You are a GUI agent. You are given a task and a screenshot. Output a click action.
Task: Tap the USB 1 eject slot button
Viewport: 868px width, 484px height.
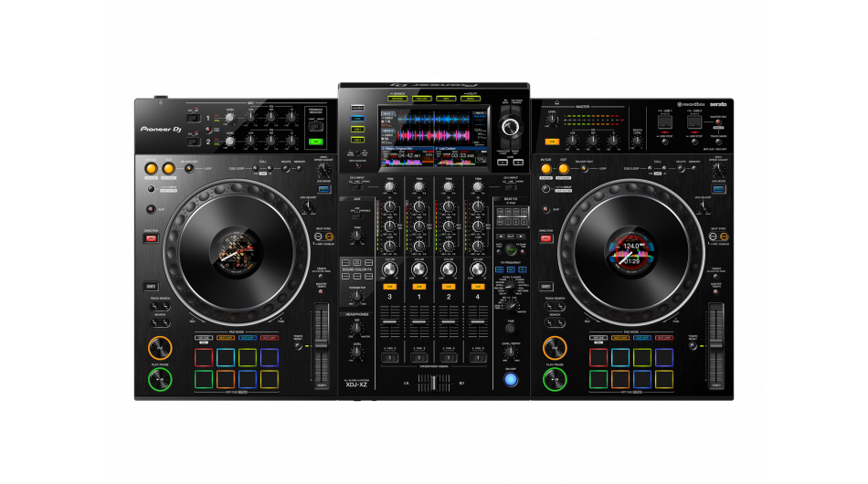(665, 122)
